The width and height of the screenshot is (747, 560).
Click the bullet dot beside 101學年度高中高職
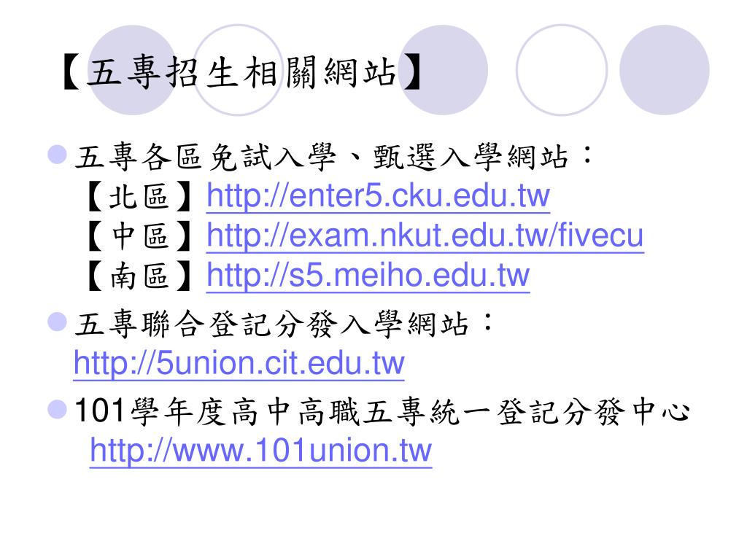tap(57, 409)
